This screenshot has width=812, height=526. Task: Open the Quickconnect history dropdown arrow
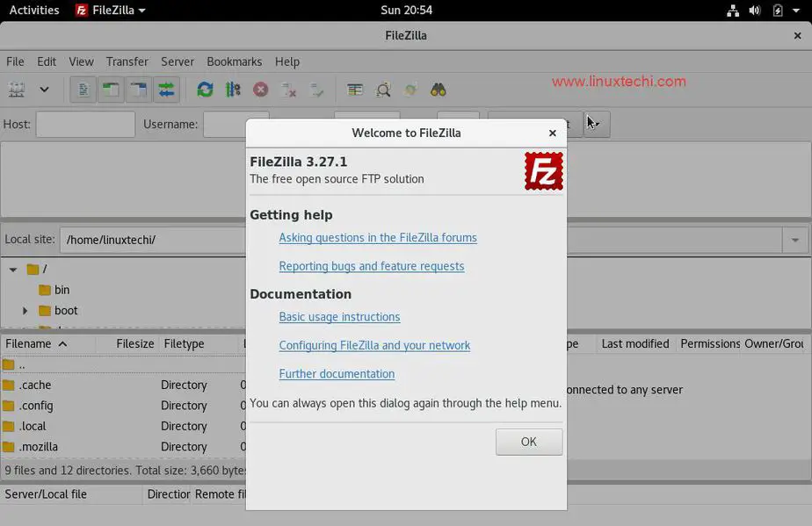click(597, 124)
